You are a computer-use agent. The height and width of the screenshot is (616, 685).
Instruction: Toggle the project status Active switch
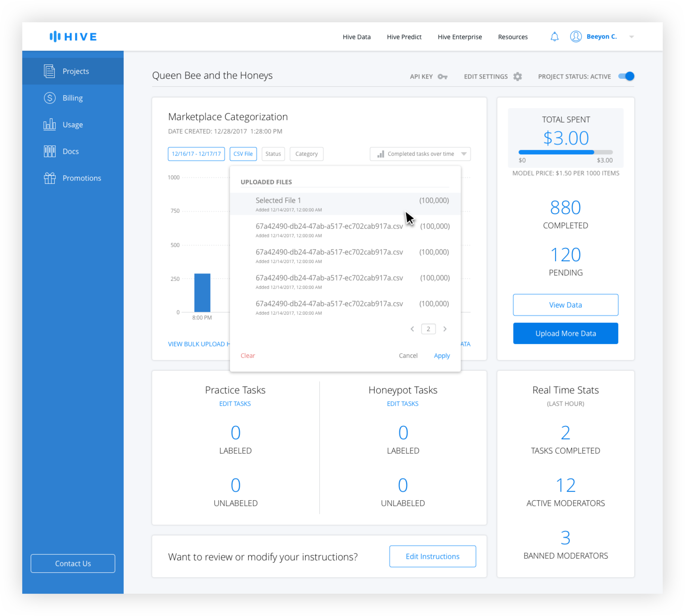point(626,76)
